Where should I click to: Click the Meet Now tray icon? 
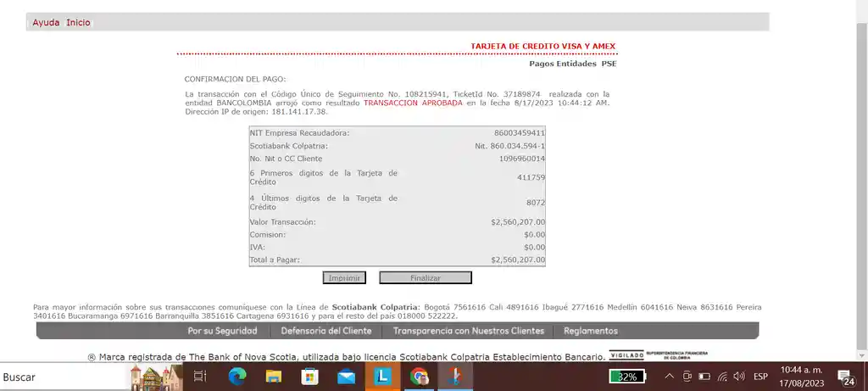(x=687, y=377)
